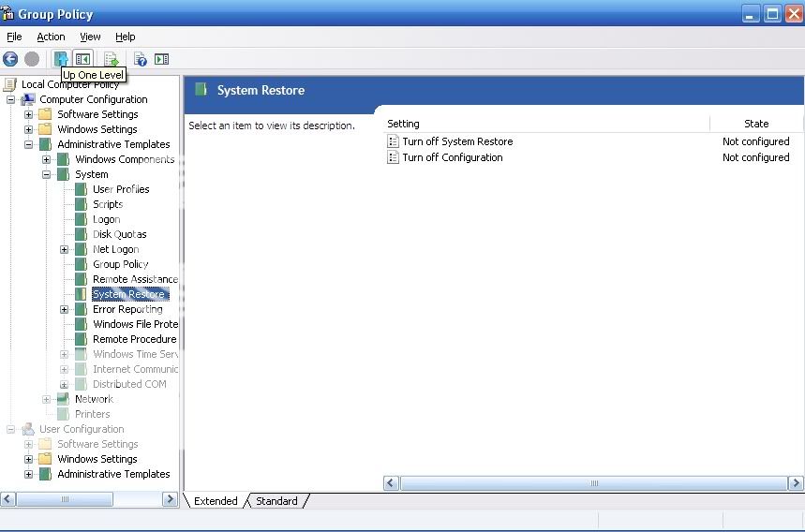The height and width of the screenshot is (532, 805).
Task: Expand the Windows Time Service node
Action: coord(64,354)
